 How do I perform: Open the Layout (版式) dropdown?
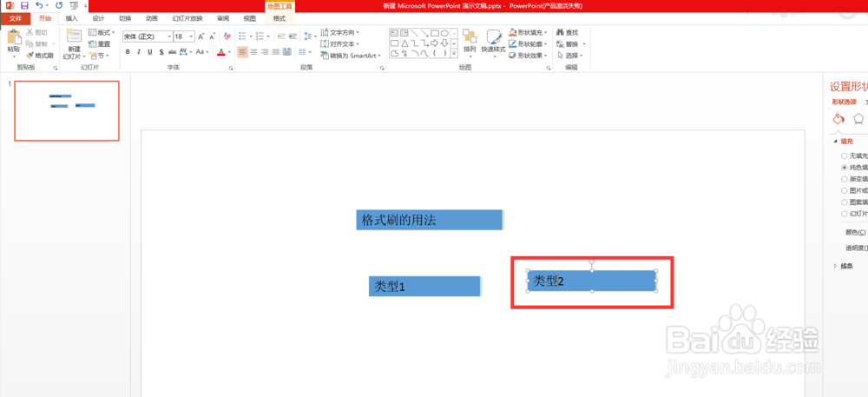coord(103,33)
